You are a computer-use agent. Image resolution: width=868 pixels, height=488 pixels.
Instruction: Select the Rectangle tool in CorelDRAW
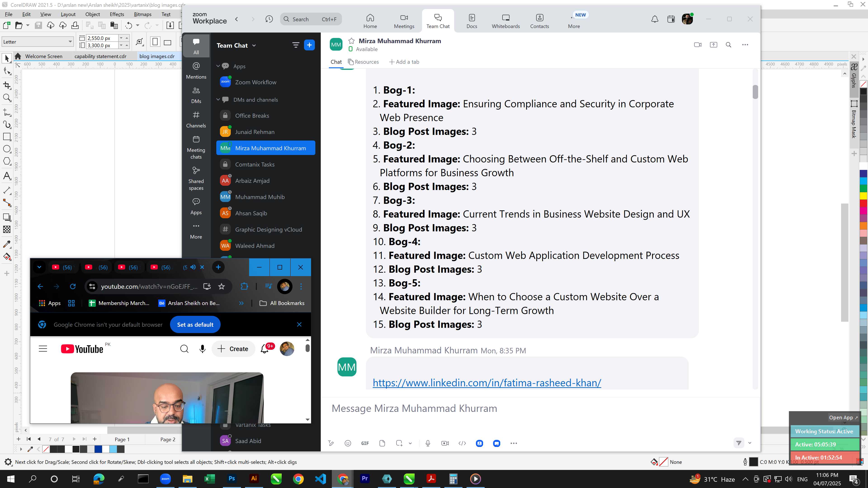tap(7, 136)
